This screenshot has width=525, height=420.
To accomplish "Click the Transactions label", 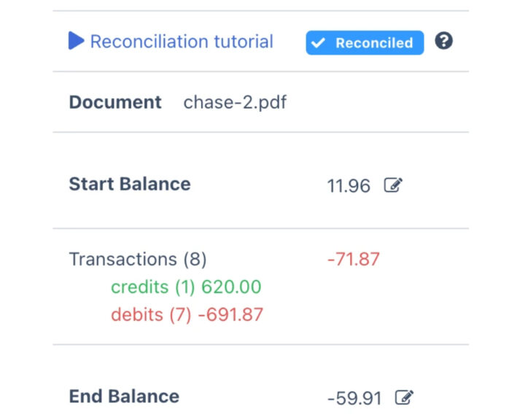I will pyautogui.click(x=122, y=259).
